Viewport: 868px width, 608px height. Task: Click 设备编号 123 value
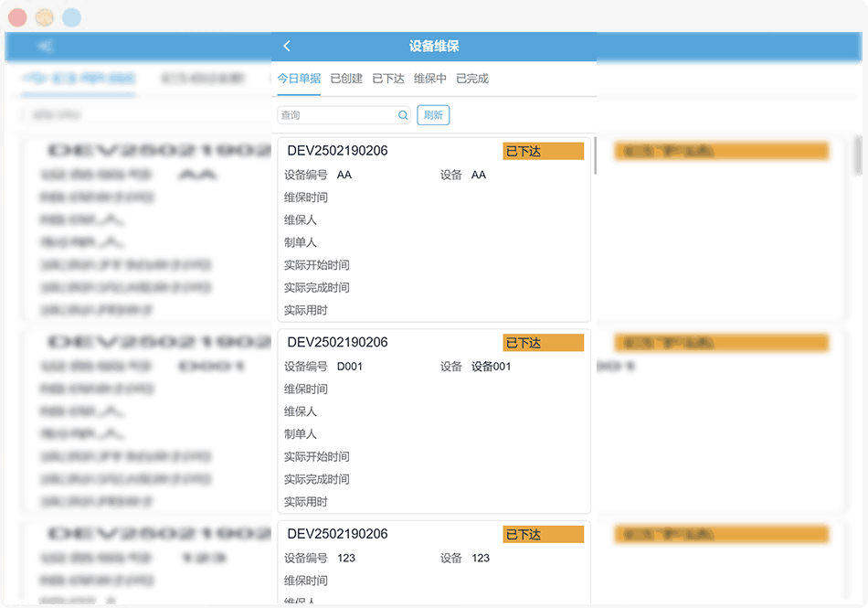point(346,558)
